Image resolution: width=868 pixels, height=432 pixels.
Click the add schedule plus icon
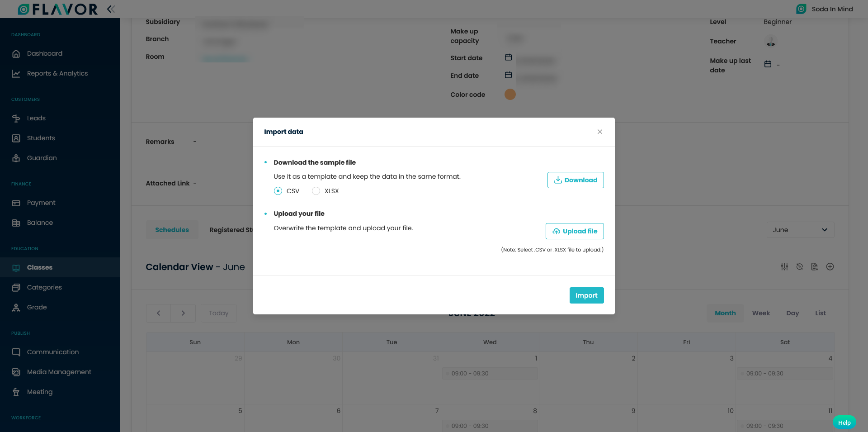click(x=830, y=267)
